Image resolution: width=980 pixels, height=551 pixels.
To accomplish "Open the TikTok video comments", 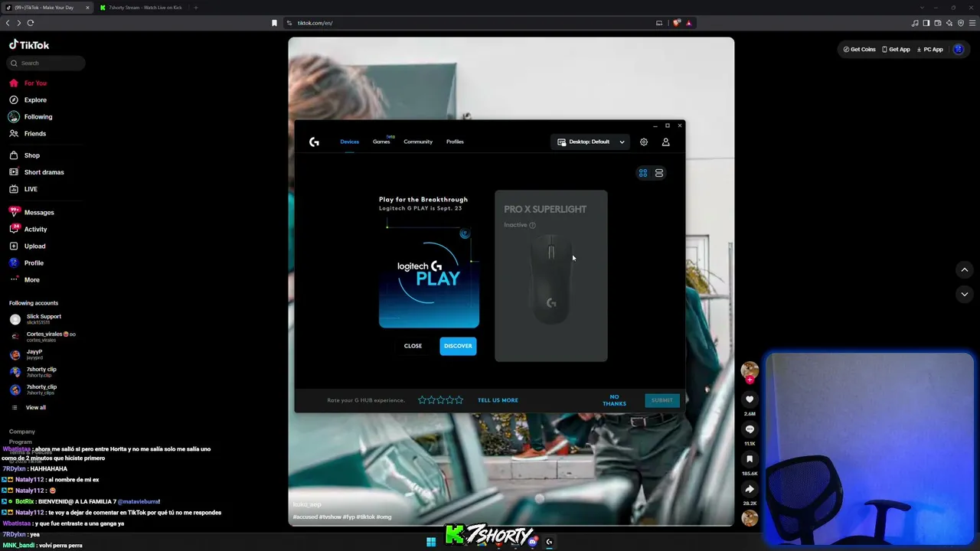I will pos(750,429).
